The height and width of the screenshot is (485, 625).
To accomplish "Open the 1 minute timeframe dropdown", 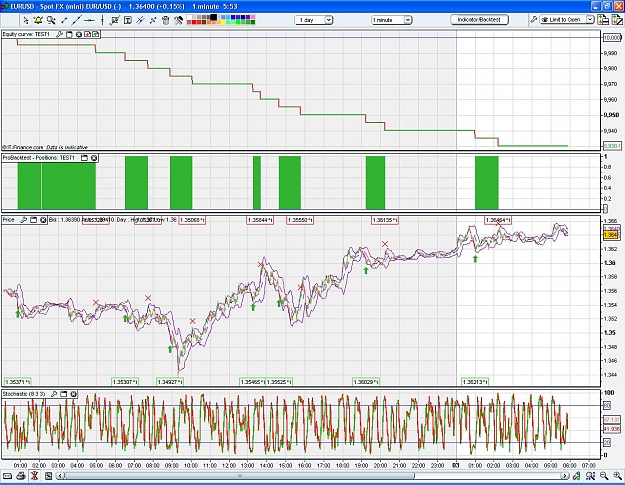I will pyautogui.click(x=391, y=20).
